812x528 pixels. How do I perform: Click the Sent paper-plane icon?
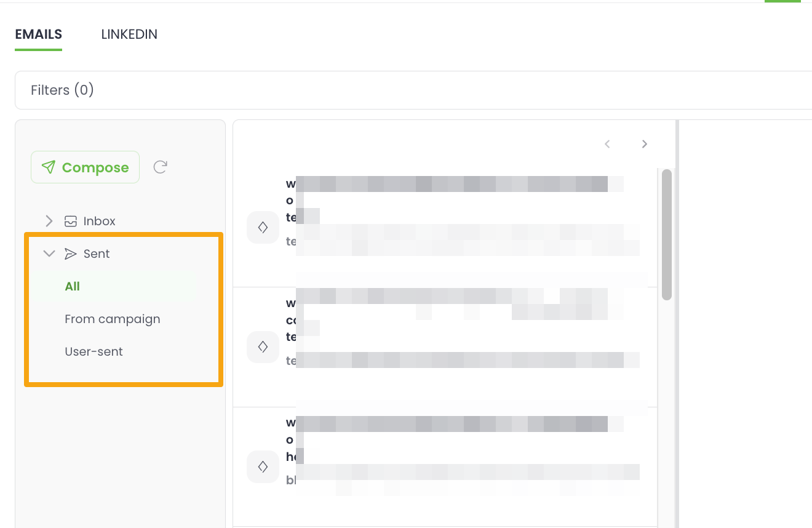pyautogui.click(x=71, y=254)
